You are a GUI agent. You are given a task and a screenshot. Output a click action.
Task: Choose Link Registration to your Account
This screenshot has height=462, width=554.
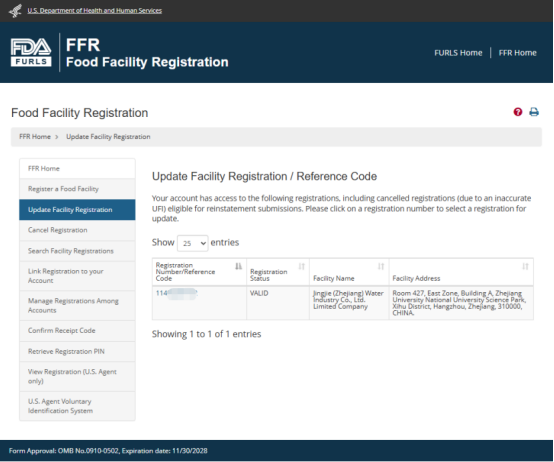point(77,276)
